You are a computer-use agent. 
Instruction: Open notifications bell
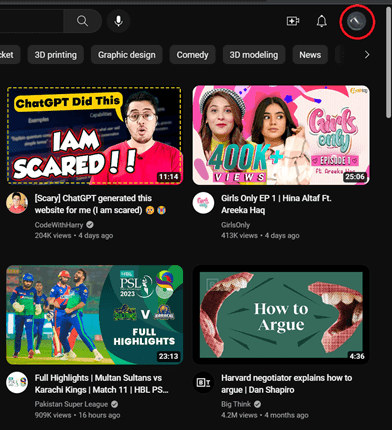point(321,21)
